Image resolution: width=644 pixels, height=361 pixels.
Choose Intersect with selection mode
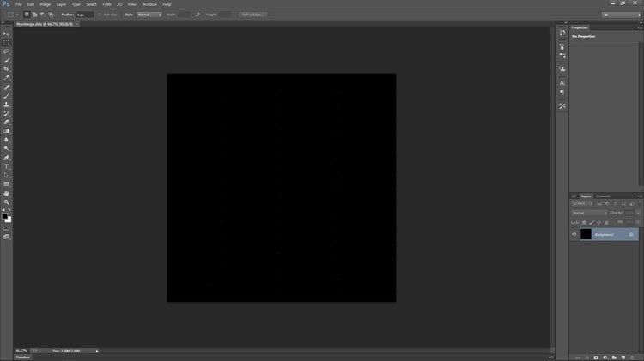coord(51,15)
